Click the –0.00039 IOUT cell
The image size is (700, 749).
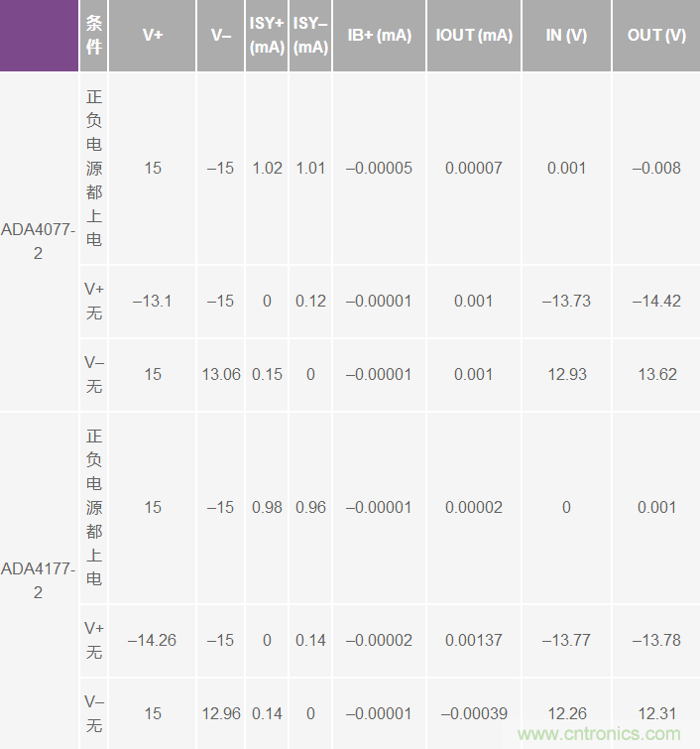[474, 713]
